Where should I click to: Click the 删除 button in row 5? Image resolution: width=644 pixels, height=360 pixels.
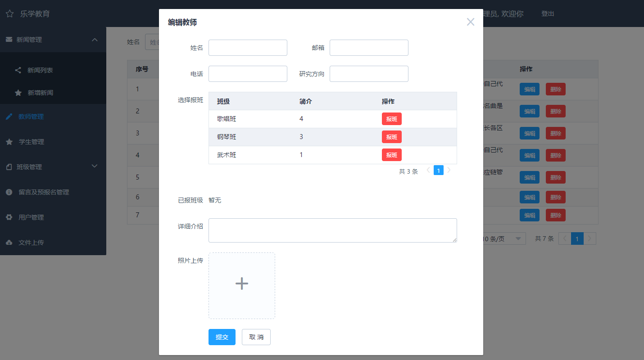[556, 177]
